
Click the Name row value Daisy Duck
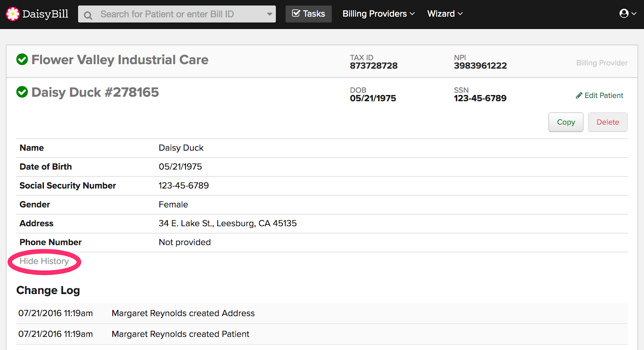(181, 148)
